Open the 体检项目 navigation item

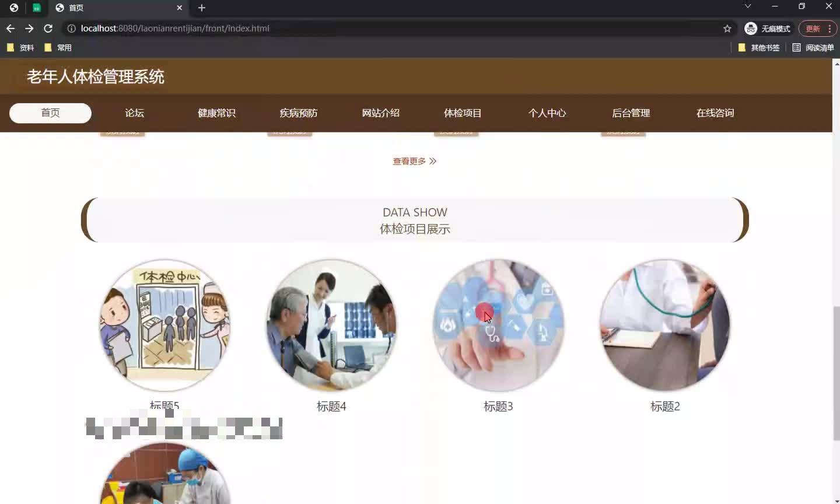(463, 113)
